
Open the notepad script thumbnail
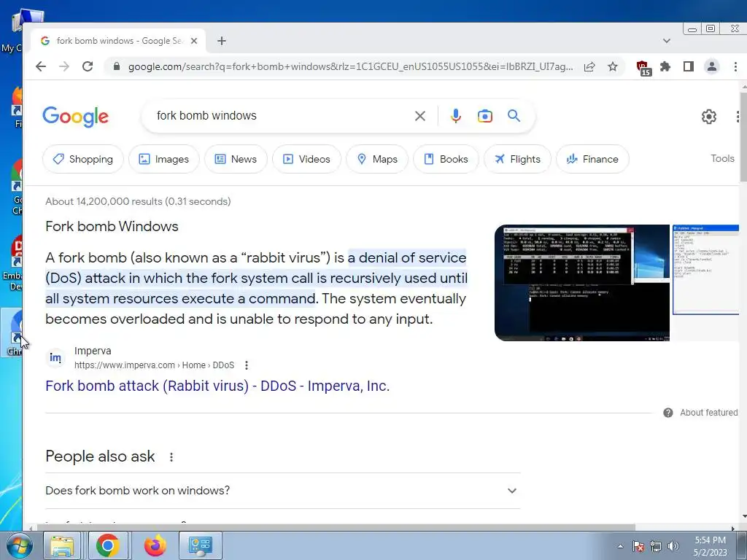click(706, 270)
